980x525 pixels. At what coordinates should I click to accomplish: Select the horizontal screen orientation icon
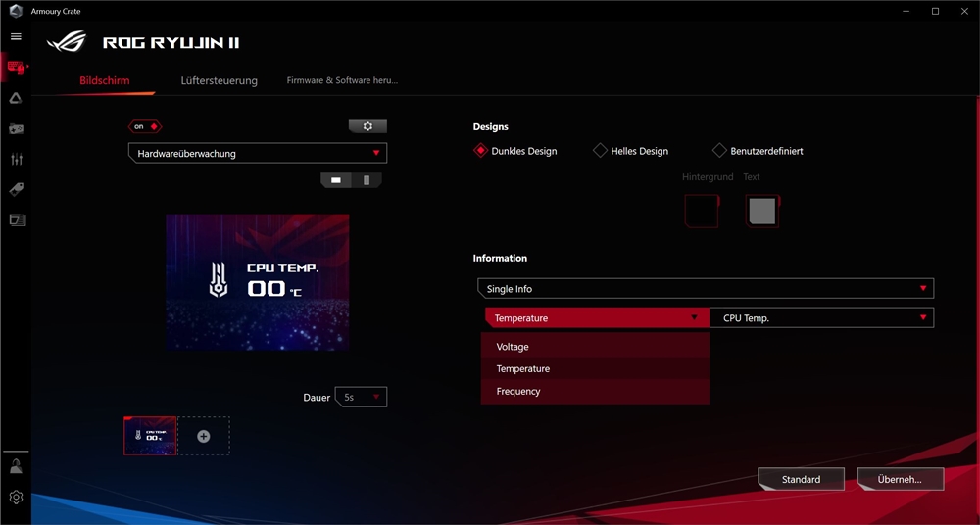(336, 180)
